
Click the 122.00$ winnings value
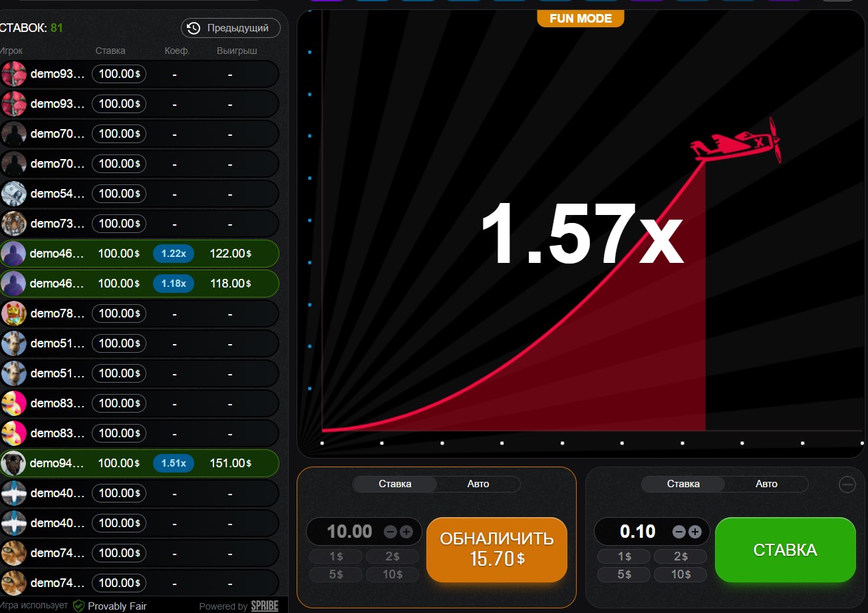click(231, 254)
